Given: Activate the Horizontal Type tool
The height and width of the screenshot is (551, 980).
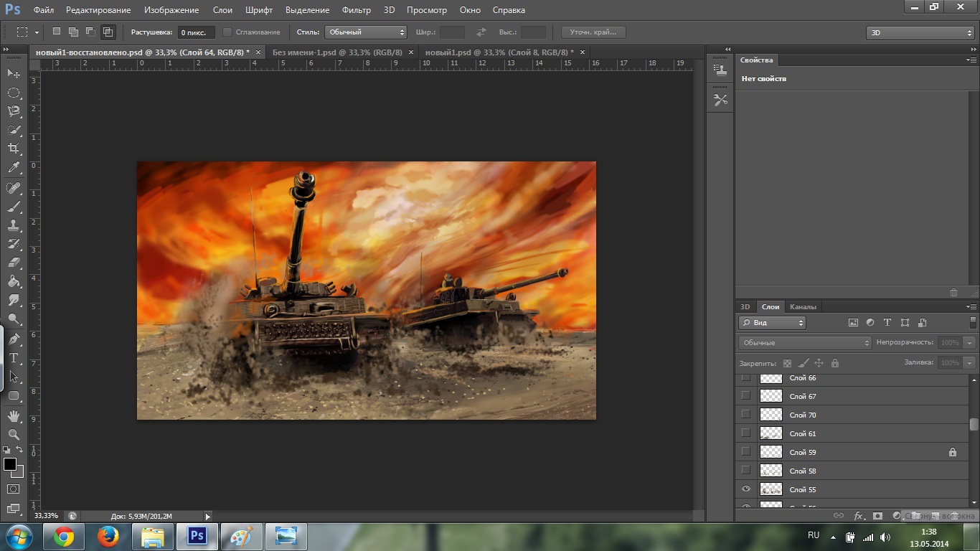Looking at the screenshot, I should tap(14, 358).
